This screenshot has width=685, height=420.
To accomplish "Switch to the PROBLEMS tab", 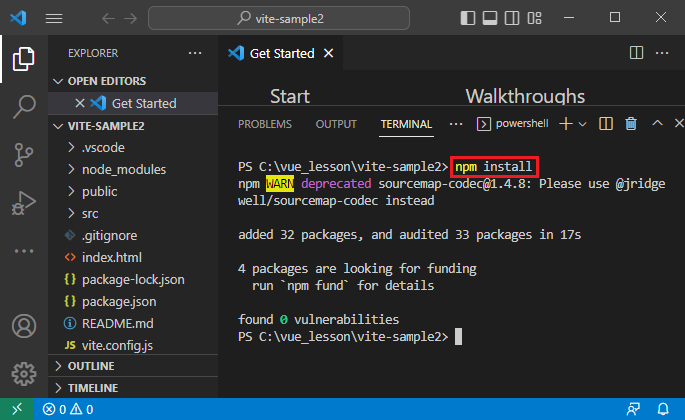I will click(x=265, y=124).
